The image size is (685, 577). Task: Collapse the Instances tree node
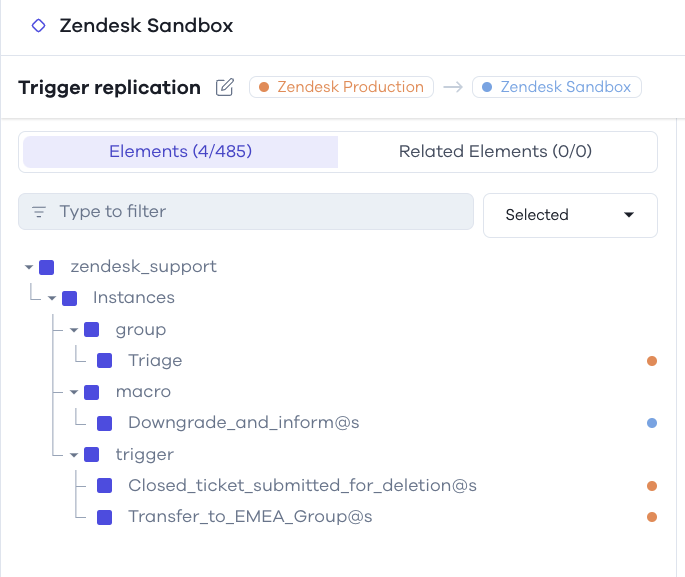[x=52, y=298]
